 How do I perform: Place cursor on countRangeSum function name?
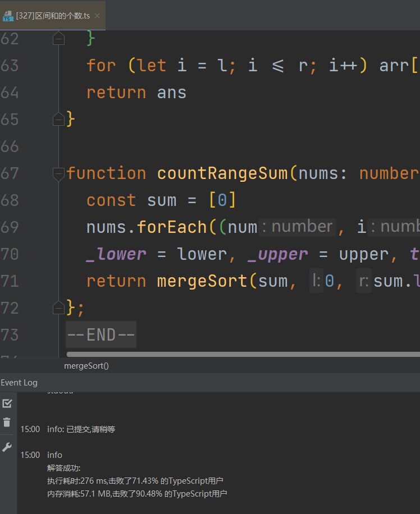click(x=222, y=173)
